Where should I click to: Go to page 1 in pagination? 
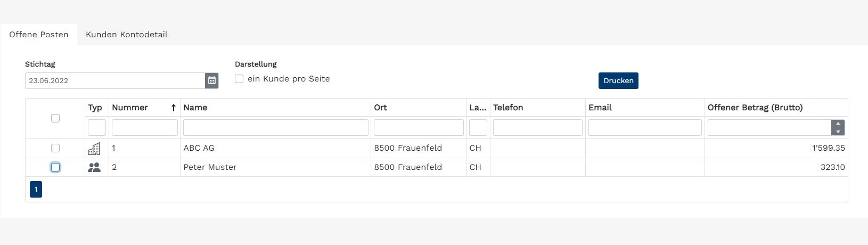36,189
